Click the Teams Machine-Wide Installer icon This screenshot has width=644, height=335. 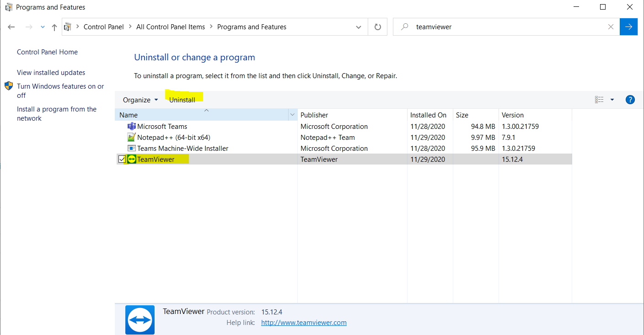(132, 149)
